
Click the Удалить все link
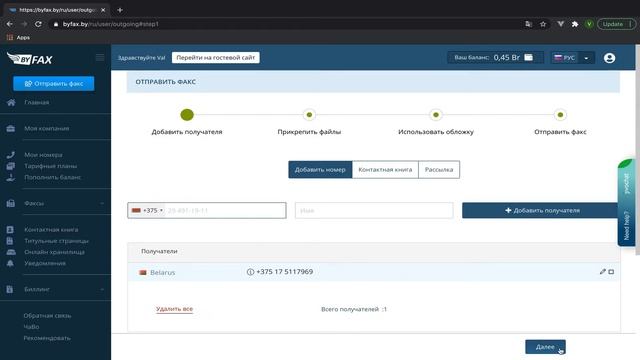click(x=174, y=309)
